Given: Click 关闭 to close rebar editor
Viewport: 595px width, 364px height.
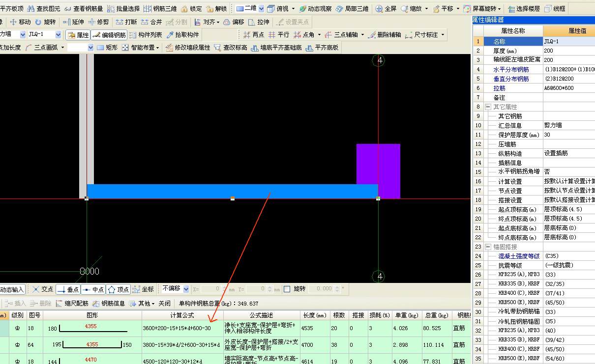Looking at the screenshot, I should coord(164,304).
